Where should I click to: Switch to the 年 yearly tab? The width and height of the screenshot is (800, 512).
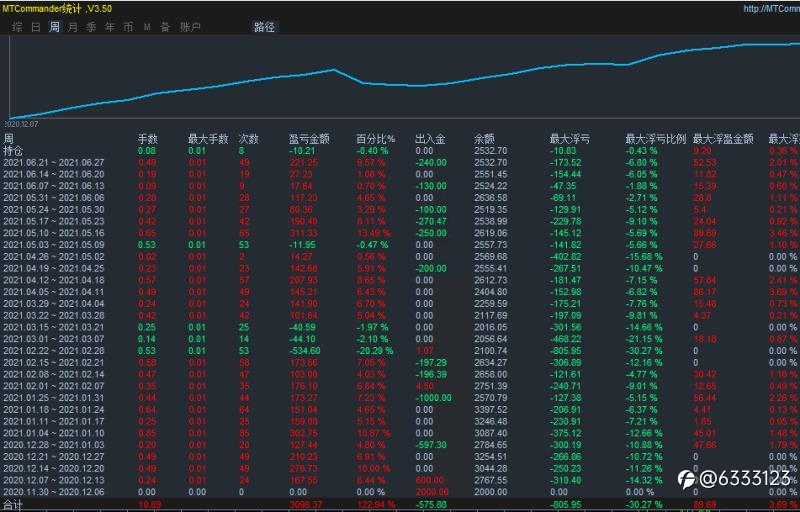pyautogui.click(x=110, y=28)
